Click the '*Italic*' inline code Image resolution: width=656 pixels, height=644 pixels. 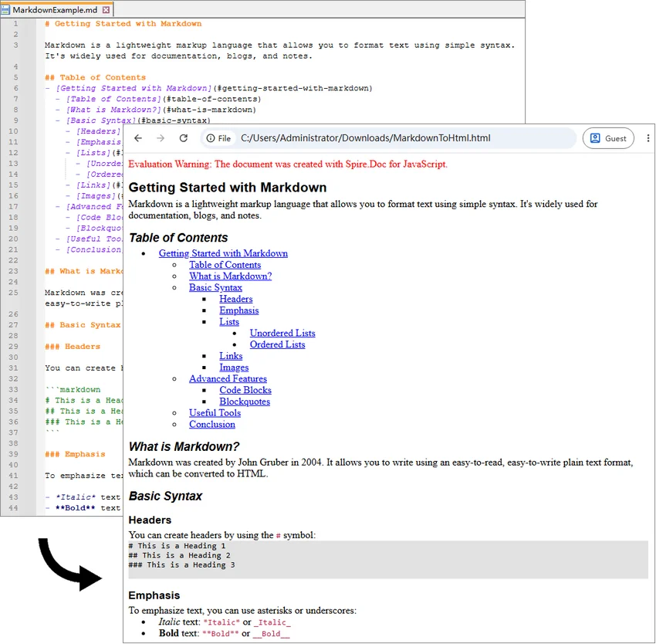click(x=221, y=622)
